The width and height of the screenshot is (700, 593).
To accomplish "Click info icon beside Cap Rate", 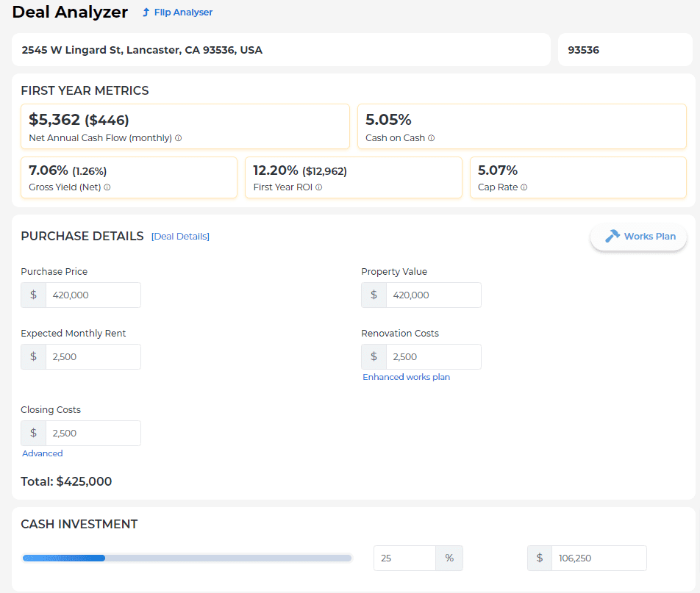I will point(524,187).
